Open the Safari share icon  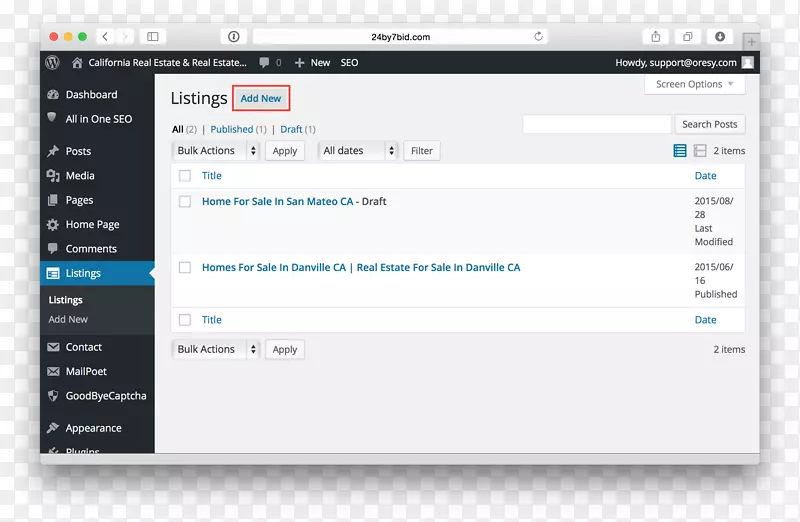pyautogui.click(x=656, y=36)
